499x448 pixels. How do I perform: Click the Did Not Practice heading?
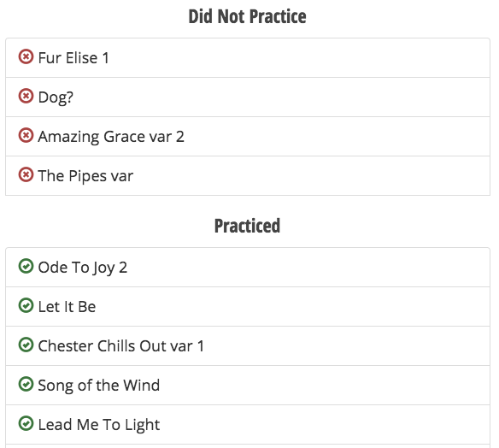[x=247, y=16]
